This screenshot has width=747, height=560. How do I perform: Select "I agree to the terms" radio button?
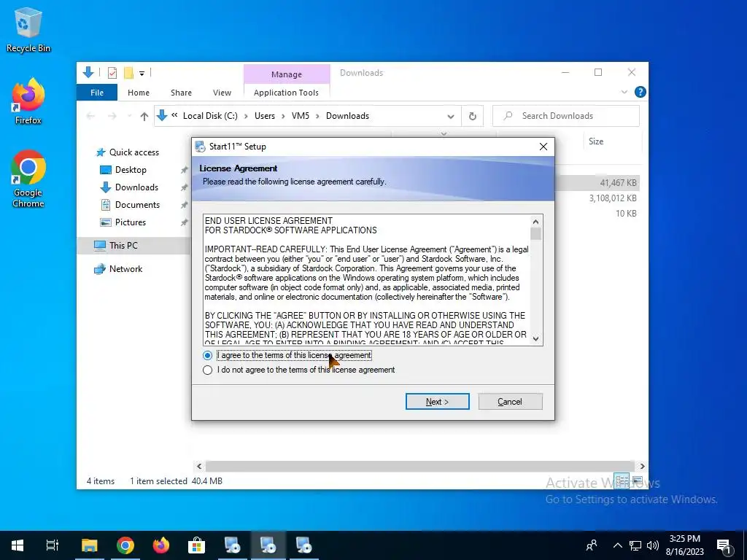pos(207,355)
